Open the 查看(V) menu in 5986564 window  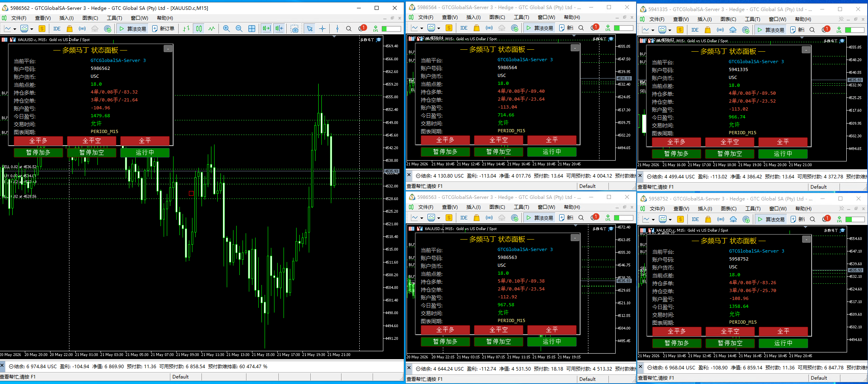pyautogui.click(x=450, y=17)
